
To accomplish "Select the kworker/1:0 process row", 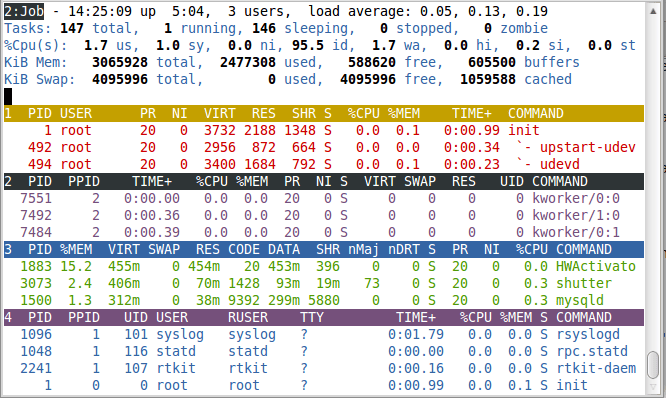I will coord(324,215).
